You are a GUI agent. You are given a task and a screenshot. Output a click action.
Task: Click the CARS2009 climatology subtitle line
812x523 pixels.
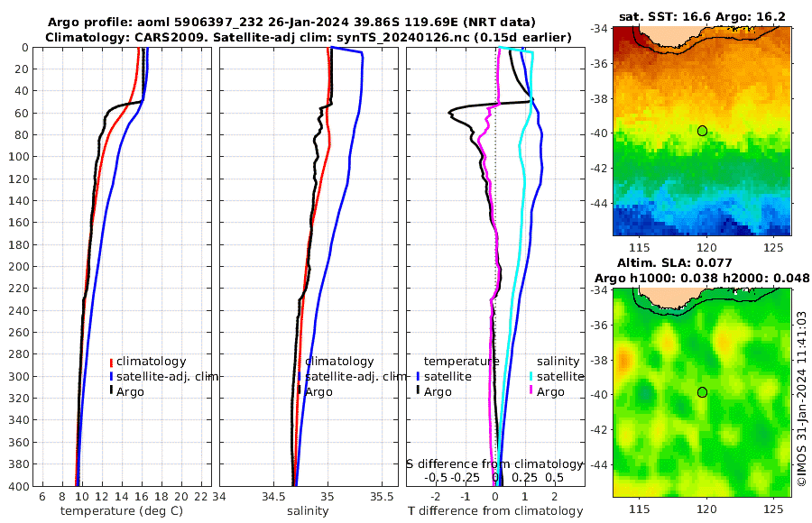(x=308, y=37)
